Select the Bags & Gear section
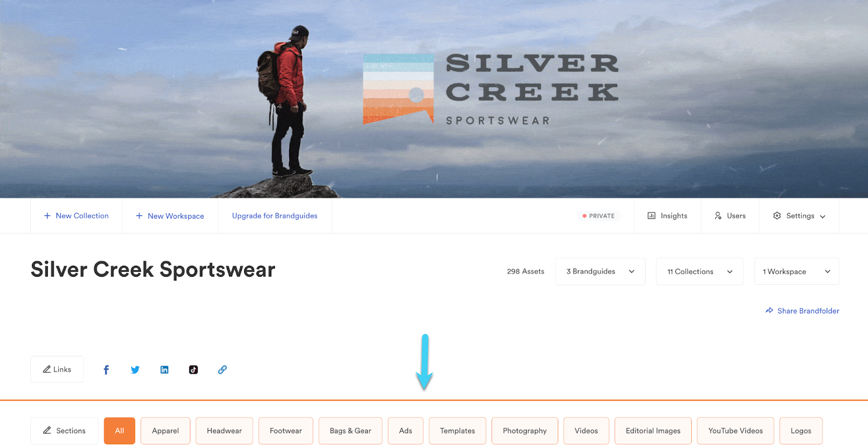Image resolution: width=868 pixels, height=447 pixels. tap(350, 431)
